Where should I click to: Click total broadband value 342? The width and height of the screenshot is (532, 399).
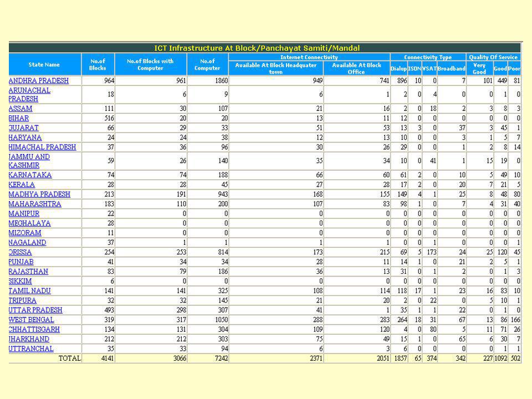point(461,359)
